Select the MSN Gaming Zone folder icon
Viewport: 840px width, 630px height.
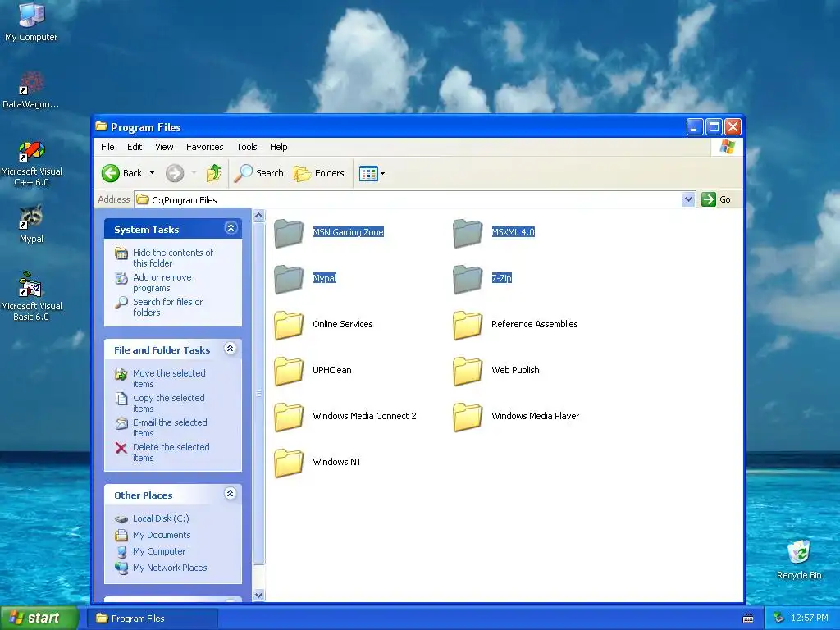coord(289,233)
